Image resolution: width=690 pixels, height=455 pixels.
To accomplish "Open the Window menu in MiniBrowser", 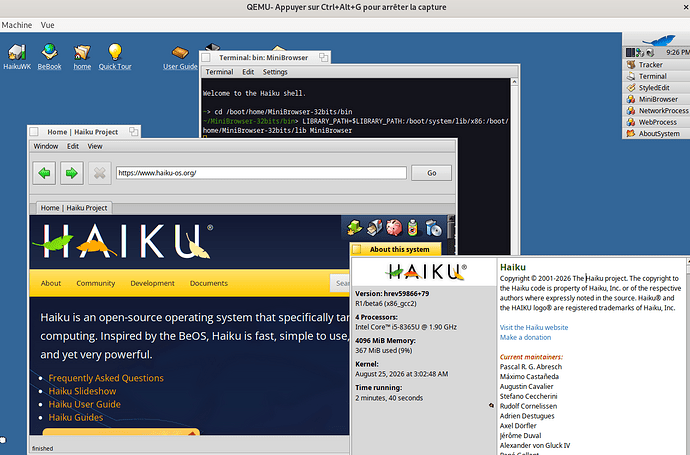I will 46,146.
